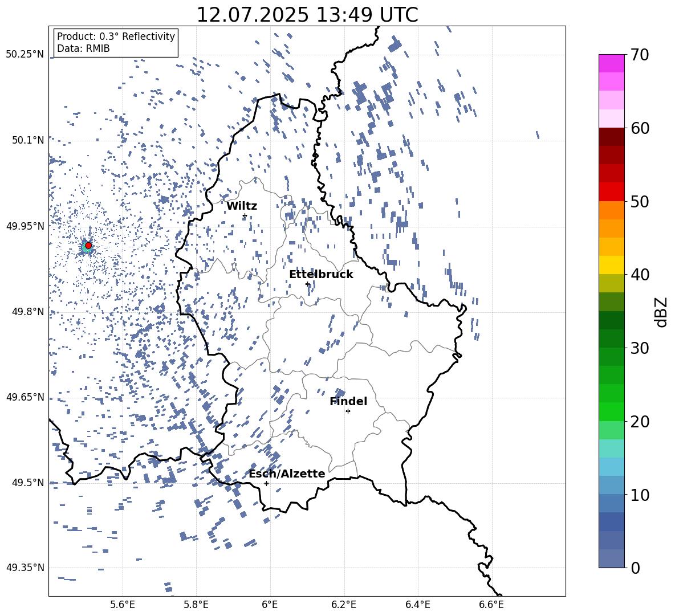Click the colorbar tick value 20
The width and height of the screenshot is (675, 616).
(640, 421)
